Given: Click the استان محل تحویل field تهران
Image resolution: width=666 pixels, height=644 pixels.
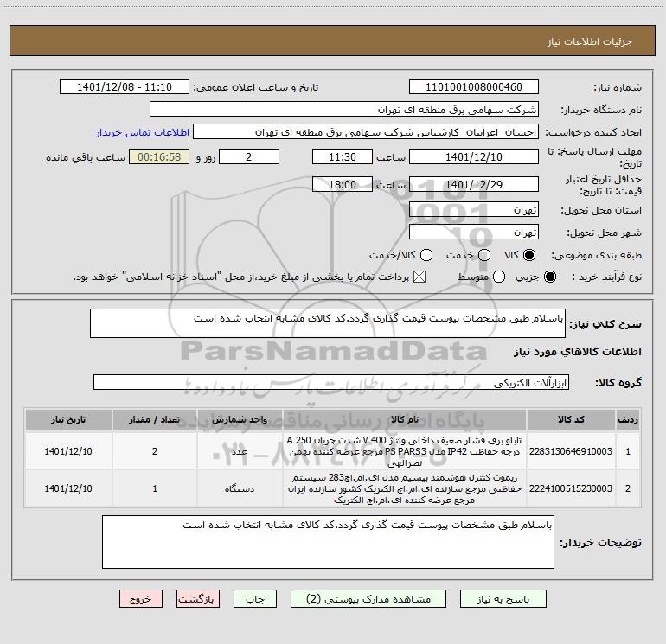Looking at the screenshot, I should coord(474,209).
